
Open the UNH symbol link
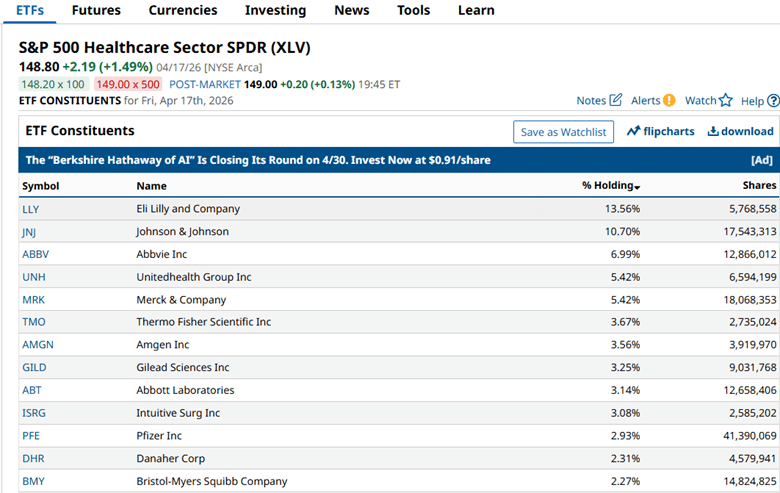[x=34, y=277]
